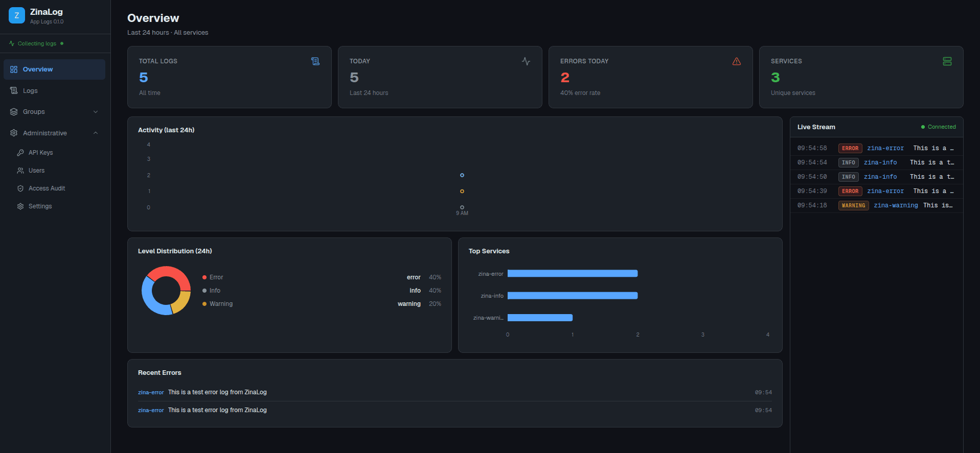The image size is (980, 453).
Task: Click the Today card activity pulse icon
Action: click(x=526, y=61)
